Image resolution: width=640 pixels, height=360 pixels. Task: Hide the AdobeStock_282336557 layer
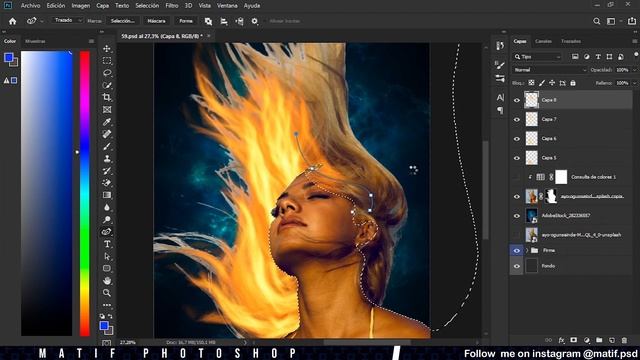(517, 216)
